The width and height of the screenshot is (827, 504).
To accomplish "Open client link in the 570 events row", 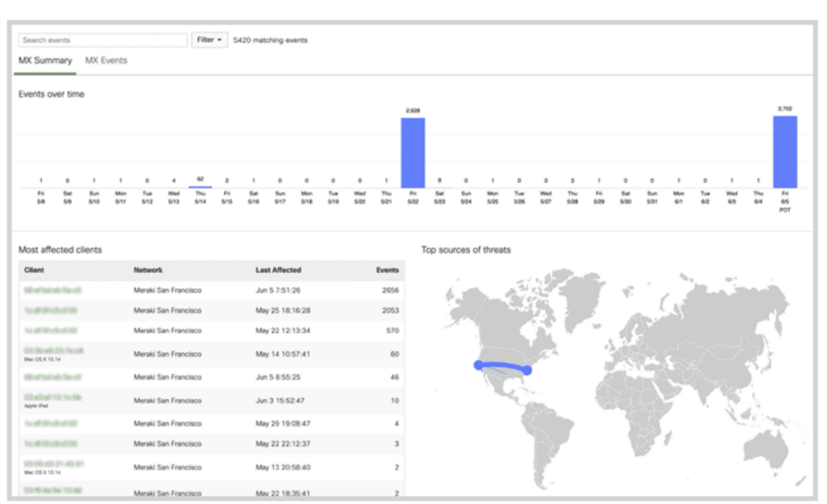I will pos(51,330).
